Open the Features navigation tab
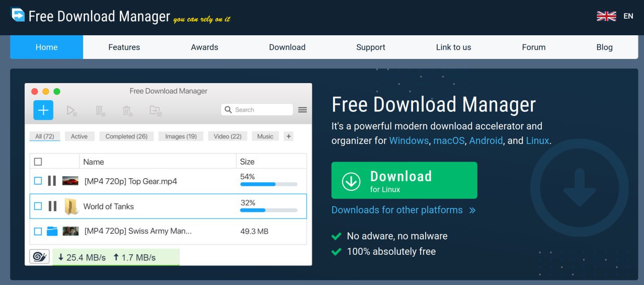644x285 pixels. pyautogui.click(x=124, y=47)
